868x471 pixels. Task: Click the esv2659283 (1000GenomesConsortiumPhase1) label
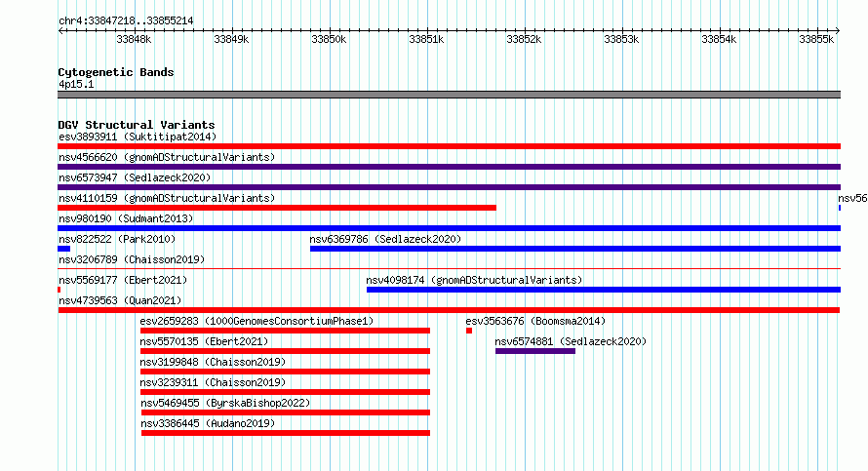(256, 321)
